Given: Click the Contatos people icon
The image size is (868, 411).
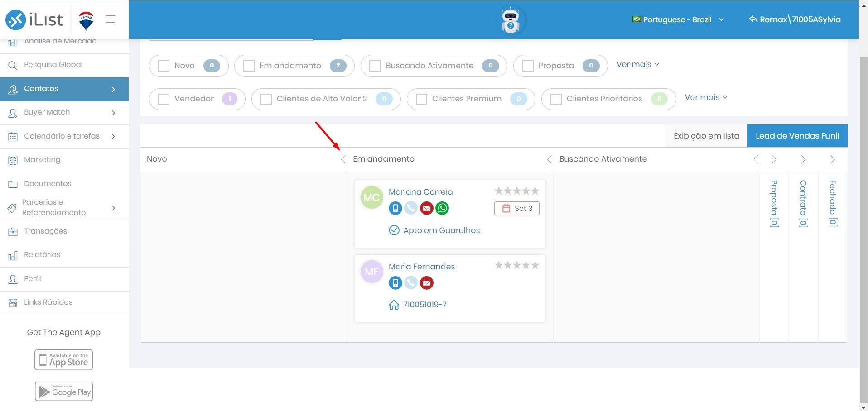Looking at the screenshot, I should click(13, 89).
